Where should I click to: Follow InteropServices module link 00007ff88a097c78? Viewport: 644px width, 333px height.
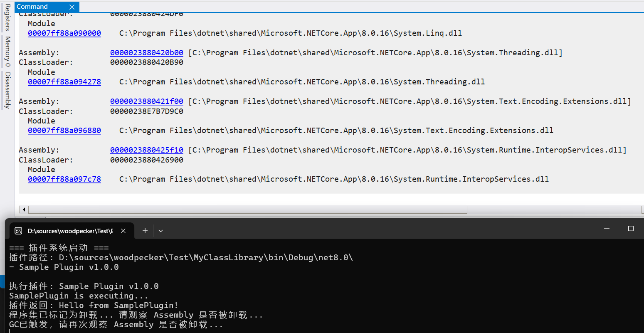tap(64, 179)
